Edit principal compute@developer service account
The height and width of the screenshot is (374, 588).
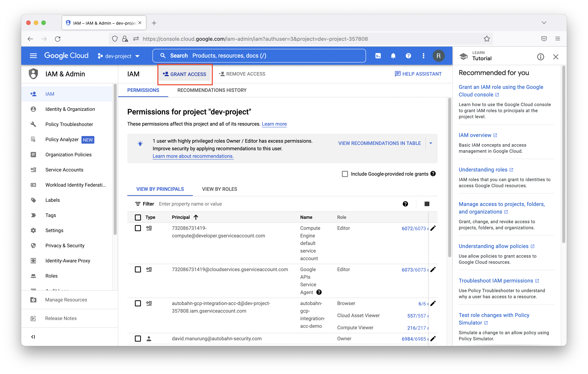pos(433,228)
